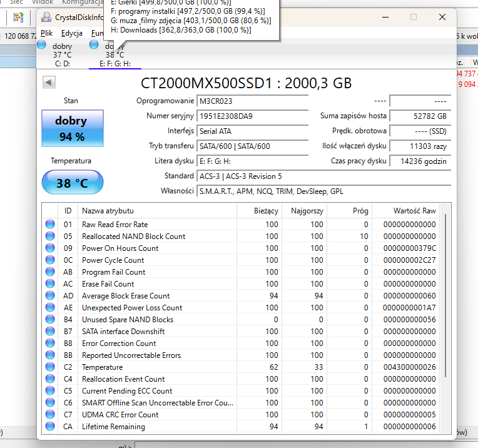
Task: Click status orb beside Lifetime Remaining
Action: pos(50,427)
